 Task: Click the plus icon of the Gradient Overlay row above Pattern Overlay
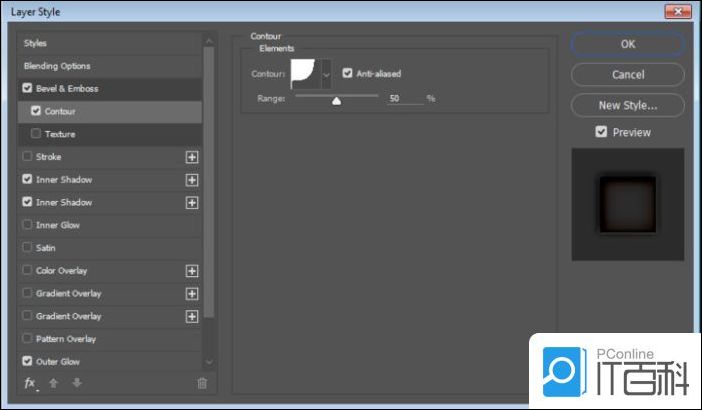(192, 316)
